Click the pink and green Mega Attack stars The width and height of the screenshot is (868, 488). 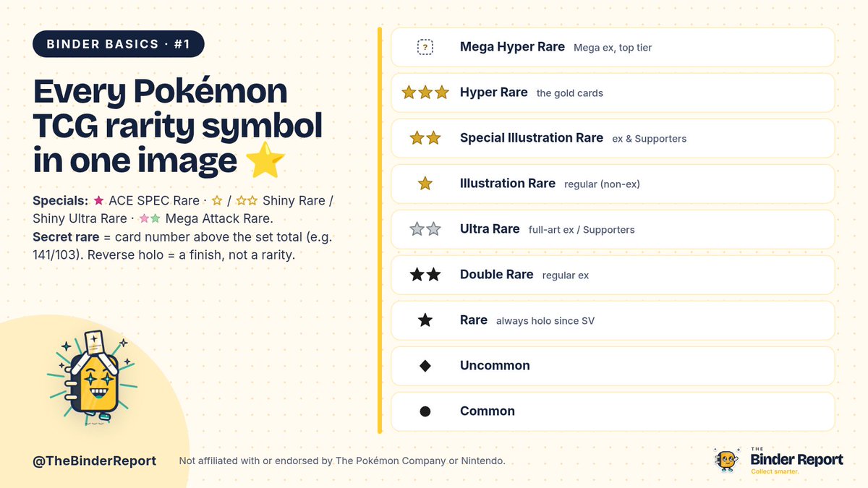click(150, 218)
